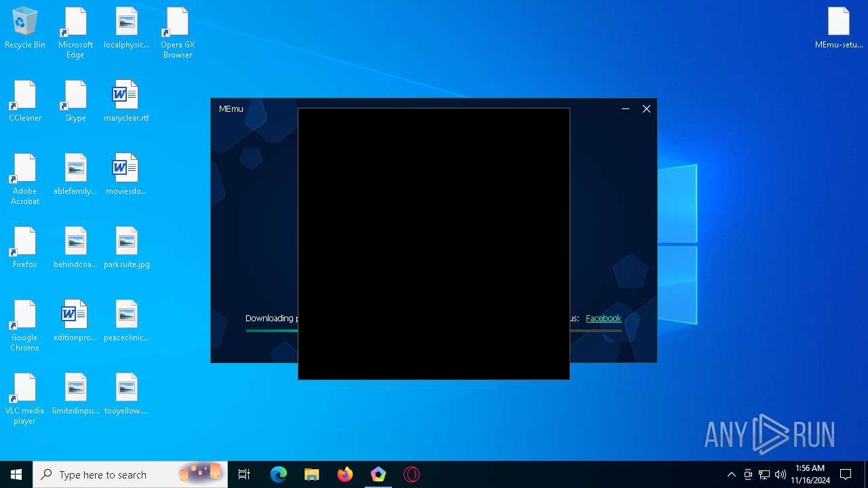Screen dimensions: 868x488
Task: Select the editionpro document on the desktop
Action: click(x=75, y=321)
